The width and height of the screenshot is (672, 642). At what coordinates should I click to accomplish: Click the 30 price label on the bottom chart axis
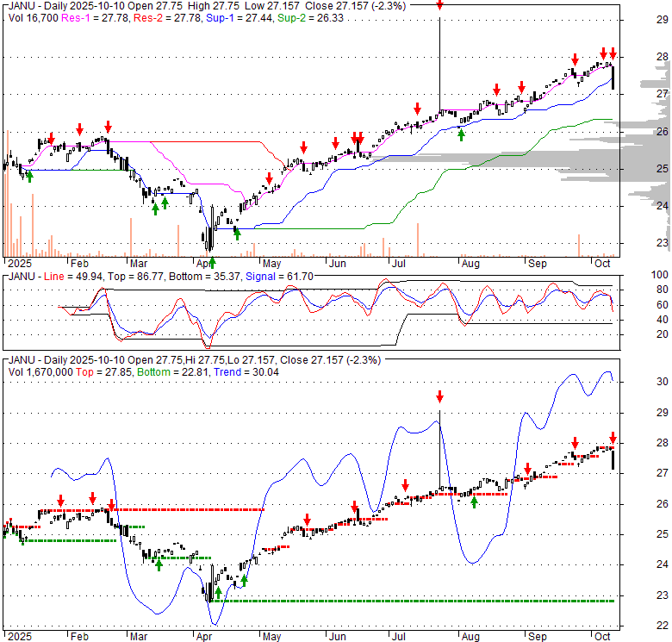(663, 382)
